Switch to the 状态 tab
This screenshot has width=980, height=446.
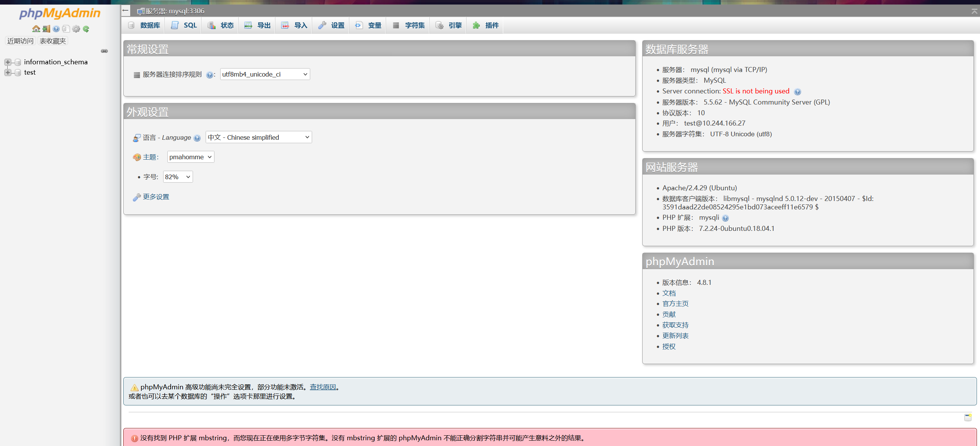[221, 25]
